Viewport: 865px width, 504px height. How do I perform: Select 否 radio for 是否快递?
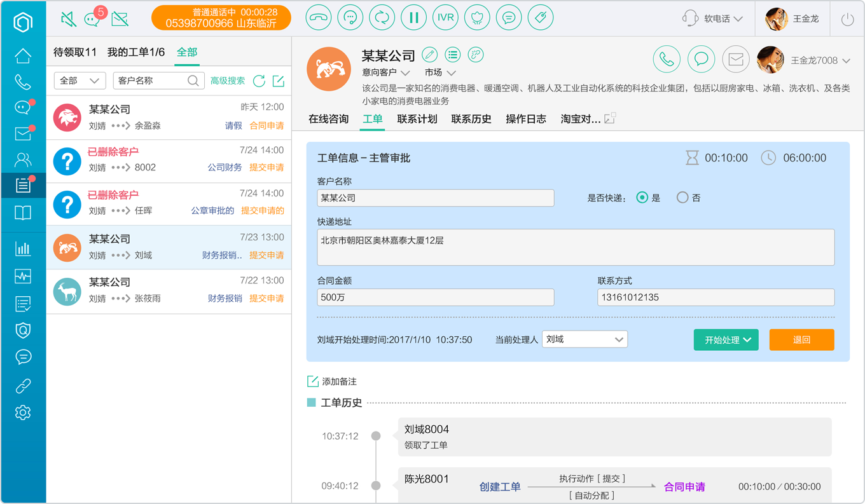pyautogui.click(x=682, y=198)
